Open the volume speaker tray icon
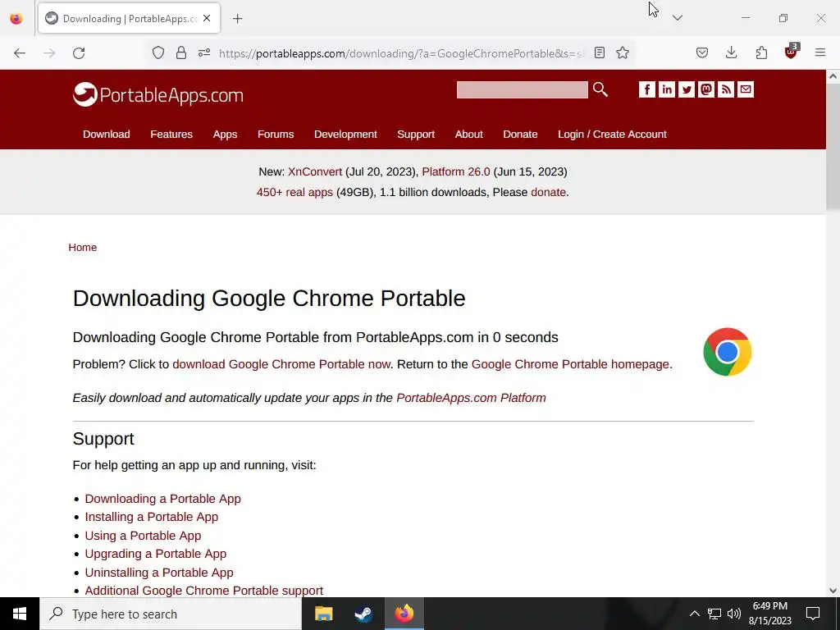 (x=734, y=614)
